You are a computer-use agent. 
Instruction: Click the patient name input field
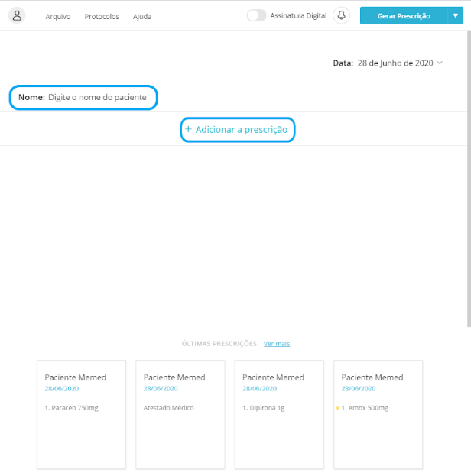click(83, 97)
